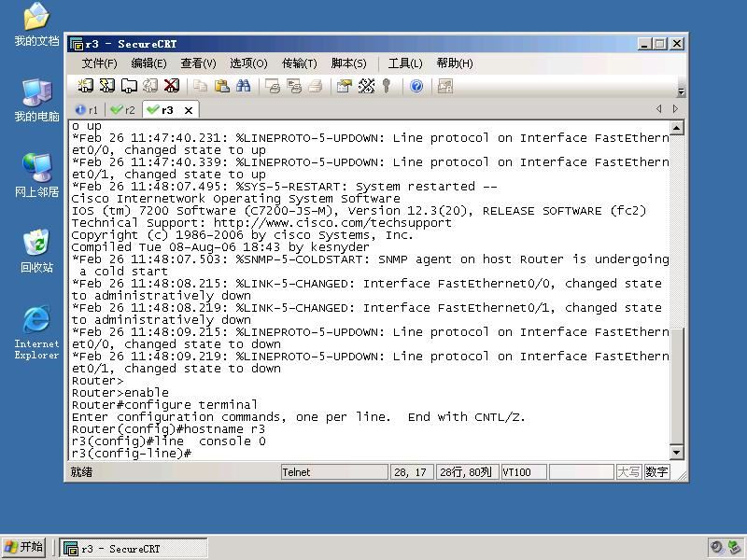The width and height of the screenshot is (747, 560).
Task: Click Telnet in status bar
Action: 334,472
